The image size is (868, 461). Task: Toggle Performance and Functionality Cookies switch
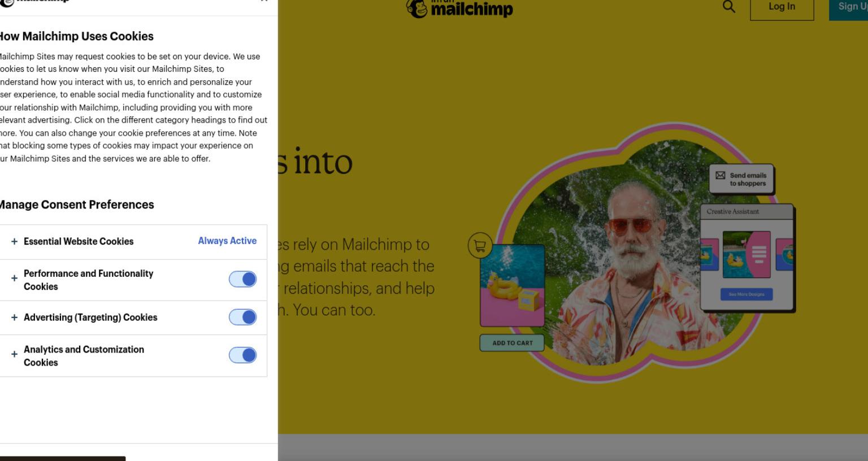click(242, 279)
